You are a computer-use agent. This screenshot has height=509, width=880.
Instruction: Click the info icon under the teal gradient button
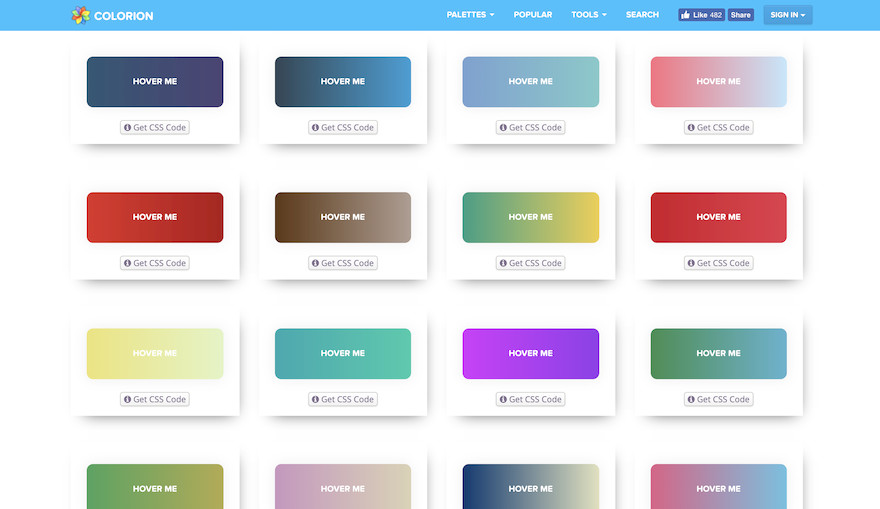(315, 400)
